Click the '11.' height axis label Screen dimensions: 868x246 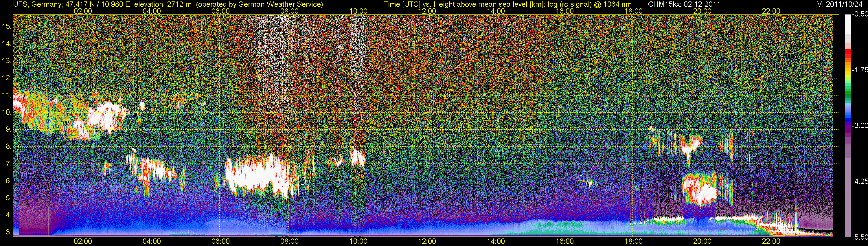tap(7, 95)
